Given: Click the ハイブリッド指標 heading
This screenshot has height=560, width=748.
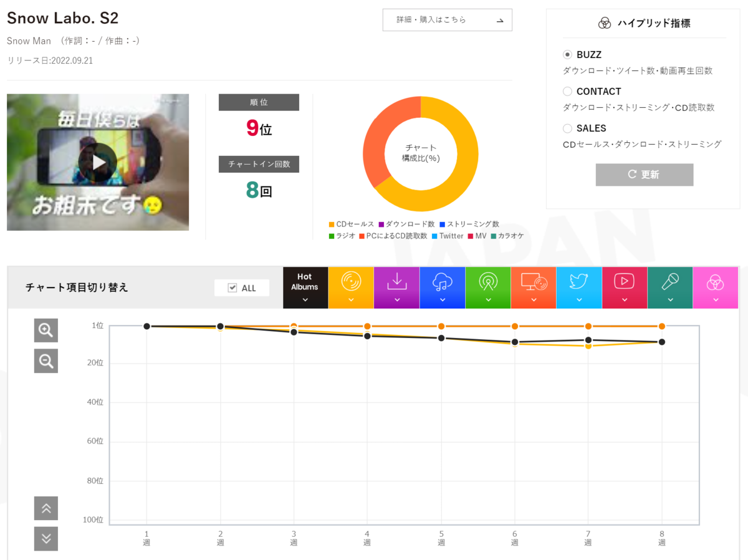Looking at the screenshot, I should [x=654, y=23].
